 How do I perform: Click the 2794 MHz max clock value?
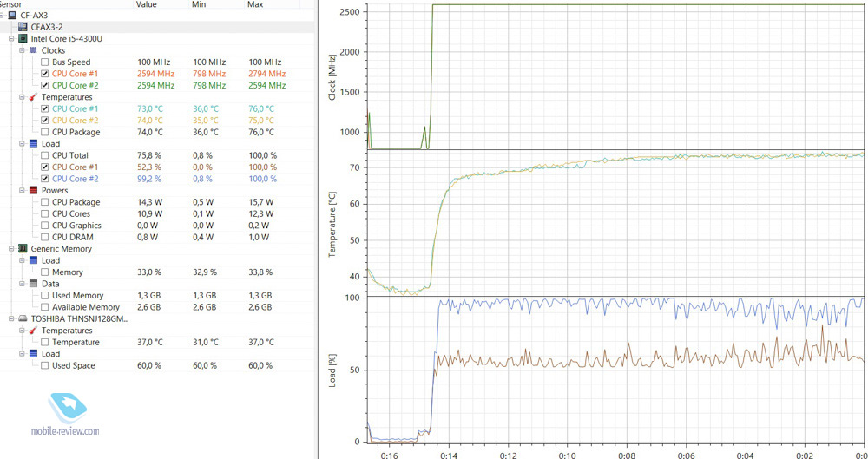[x=266, y=74]
